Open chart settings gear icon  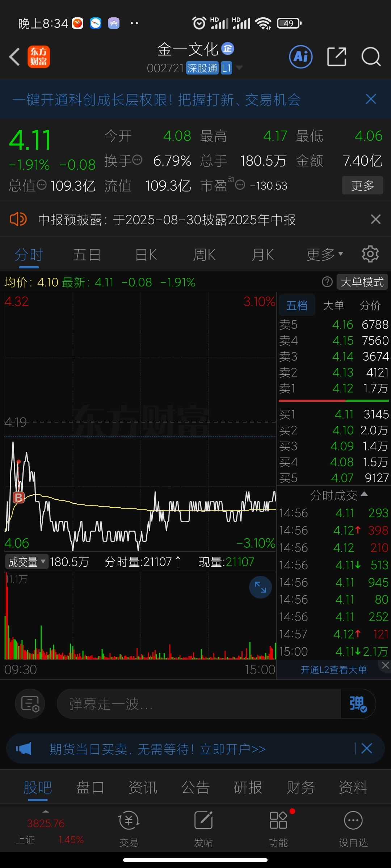click(x=370, y=254)
